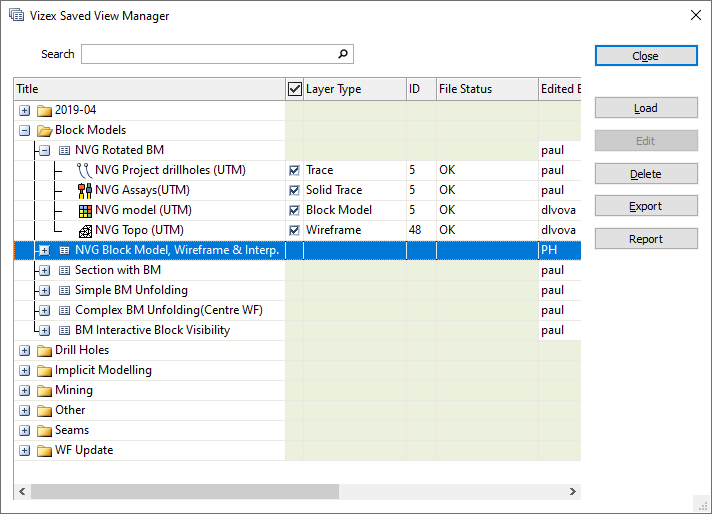Viewport: 712px width, 516px height.
Task: Click the window resize grip
Action: click(703, 506)
